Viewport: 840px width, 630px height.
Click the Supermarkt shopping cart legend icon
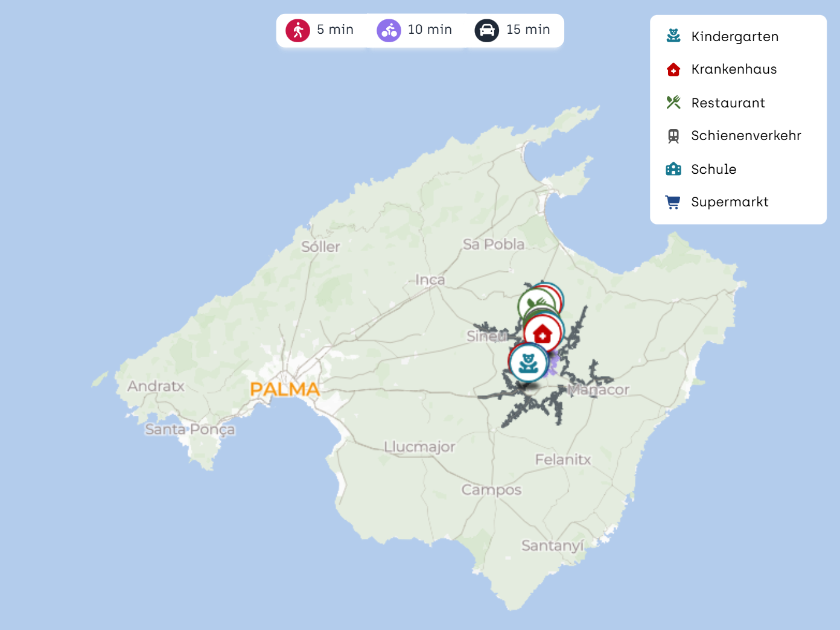673,202
